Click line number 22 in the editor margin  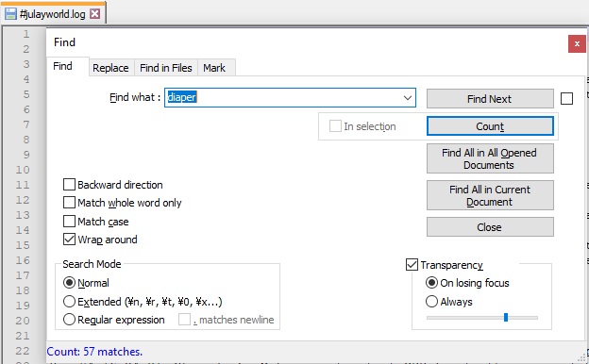22,351
